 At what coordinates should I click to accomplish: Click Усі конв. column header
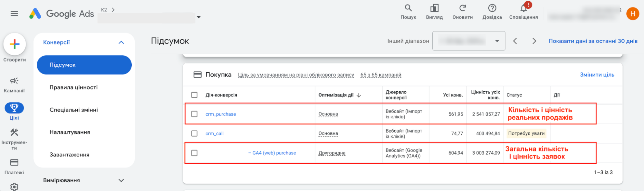coord(453,95)
